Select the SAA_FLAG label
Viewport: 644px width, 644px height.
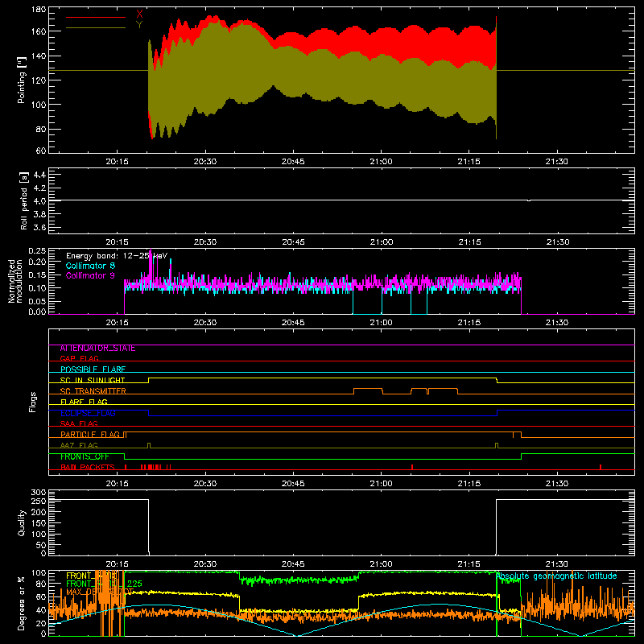(79, 423)
